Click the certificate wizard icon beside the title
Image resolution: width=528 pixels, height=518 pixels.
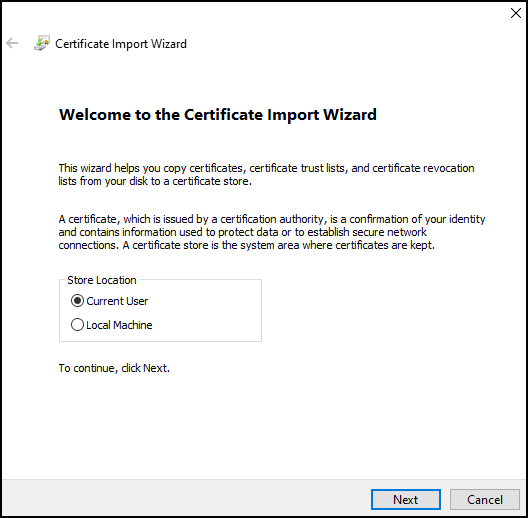(42, 43)
